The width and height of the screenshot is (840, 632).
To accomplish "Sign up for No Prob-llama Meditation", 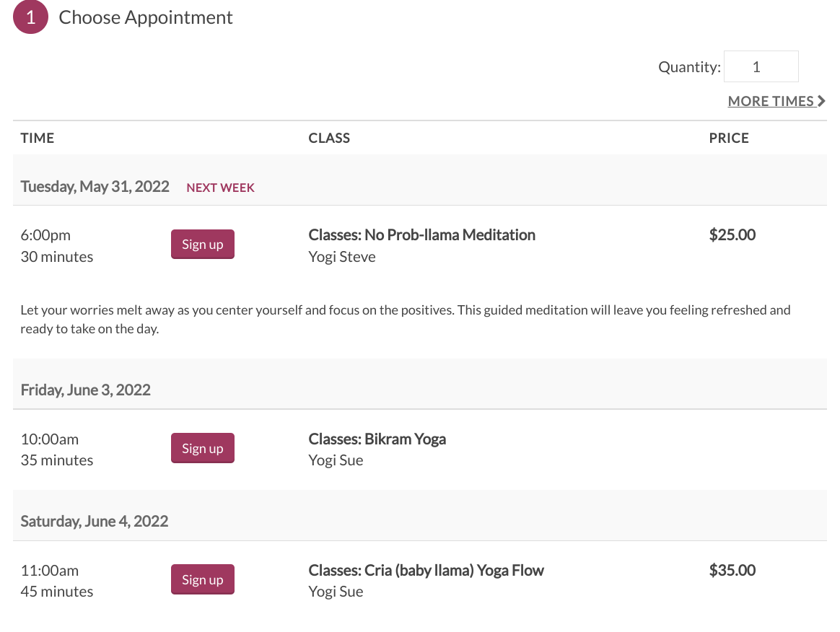I will tap(203, 245).
